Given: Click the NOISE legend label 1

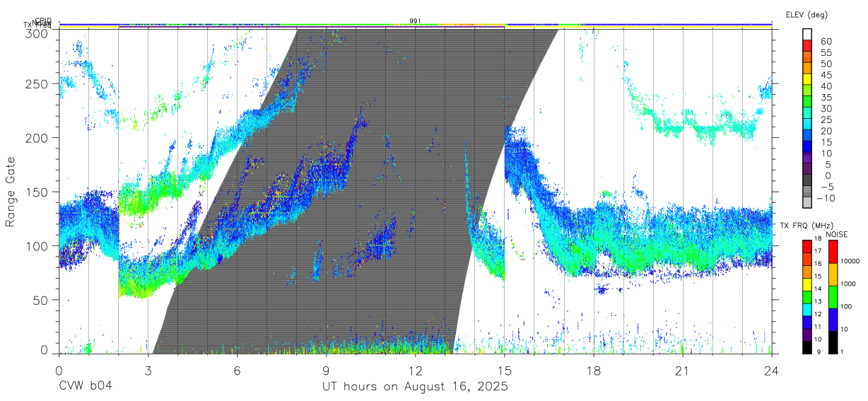Looking at the screenshot, I should [x=842, y=351].
